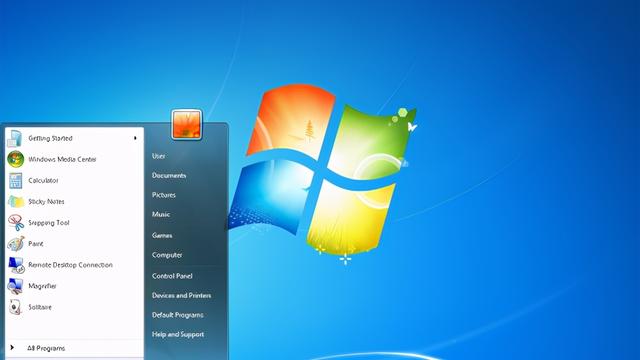Select Pictures in the right pane
The width and height of the screenshot is (640, 360).
coord(164,195)
